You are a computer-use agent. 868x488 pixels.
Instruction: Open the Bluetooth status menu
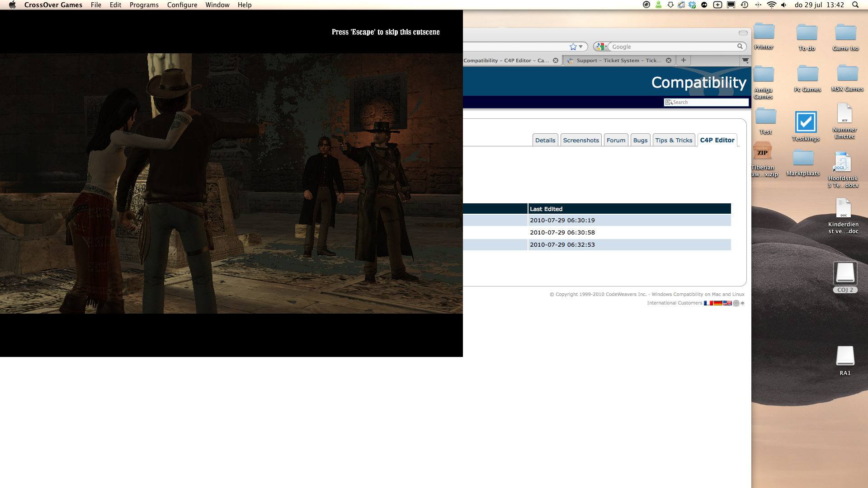758,5
